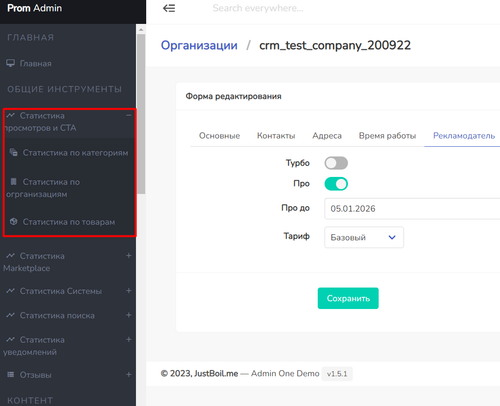
Task: Click the ГЛАВНАЯ section label
Action: (30, 38)
